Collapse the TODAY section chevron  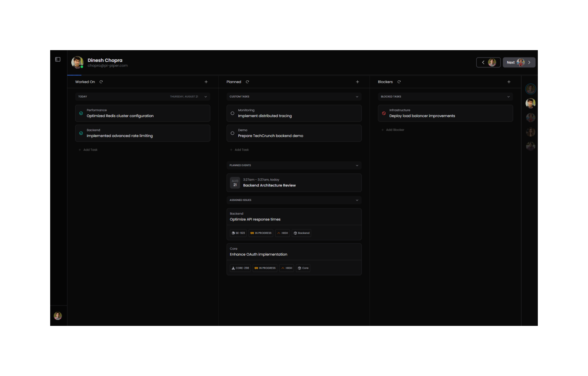[x=205, y=97]
